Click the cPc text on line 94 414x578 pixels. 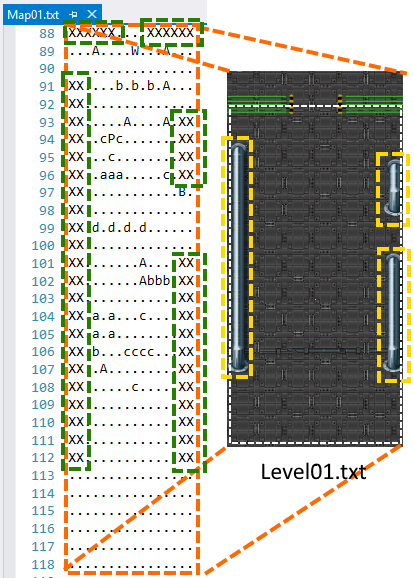click(x=111, y=139)
